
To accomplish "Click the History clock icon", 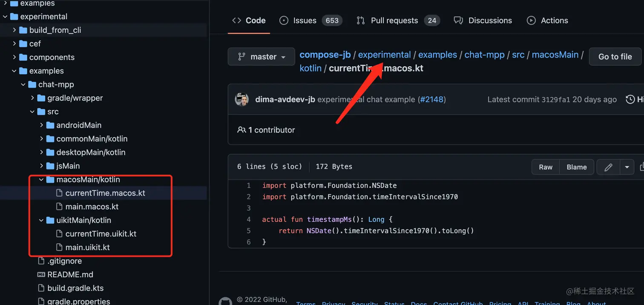I will [630, 99].
